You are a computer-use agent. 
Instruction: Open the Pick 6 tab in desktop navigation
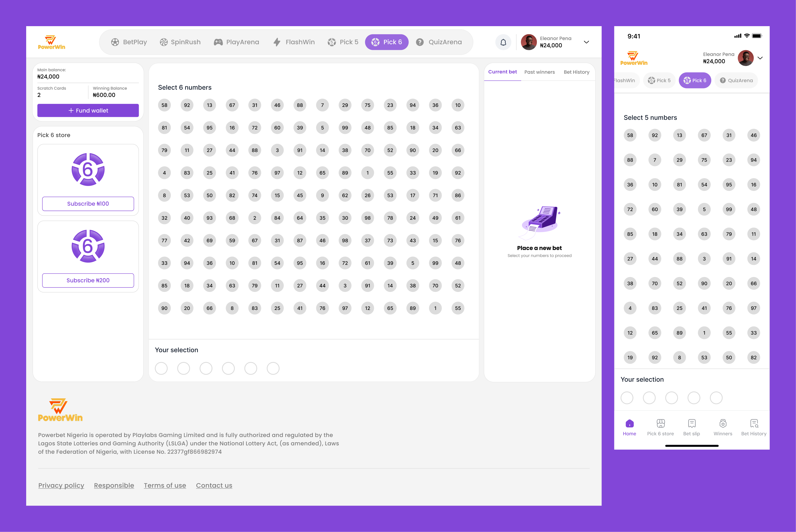tap(387, 42)
